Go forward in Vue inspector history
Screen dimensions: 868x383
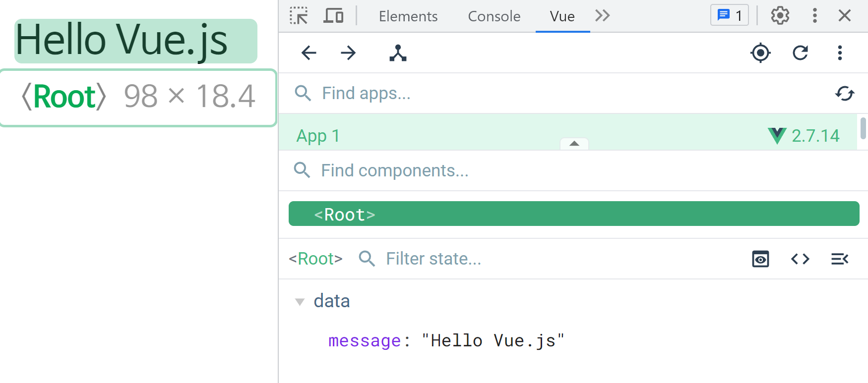click(x=348, y=53)
